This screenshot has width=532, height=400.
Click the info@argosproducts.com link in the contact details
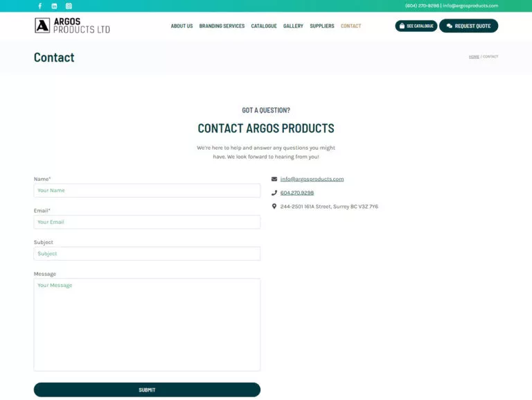click(x=312, y=179)
